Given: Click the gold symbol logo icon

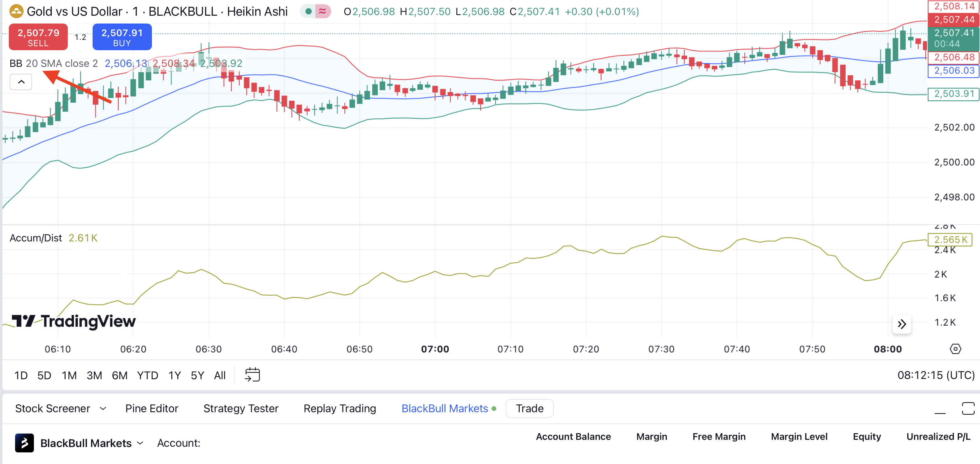Looking at the screenshot, I should coord(16,11).
